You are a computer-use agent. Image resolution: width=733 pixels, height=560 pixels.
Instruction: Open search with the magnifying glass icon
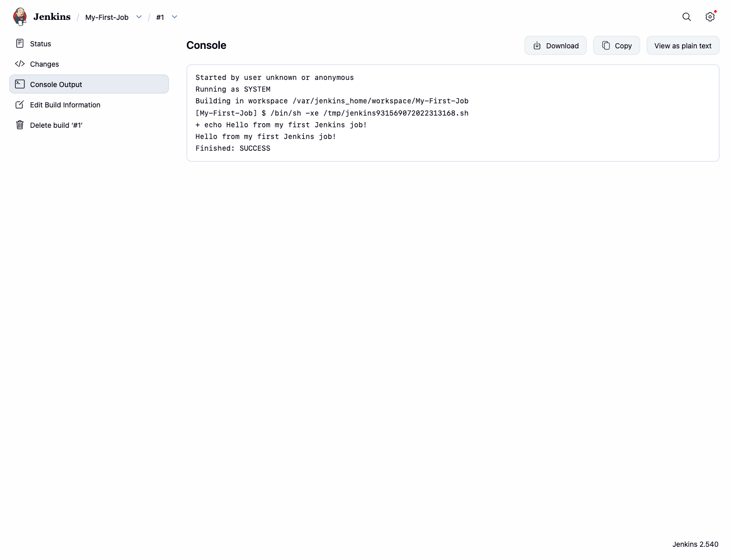[687, 17]
